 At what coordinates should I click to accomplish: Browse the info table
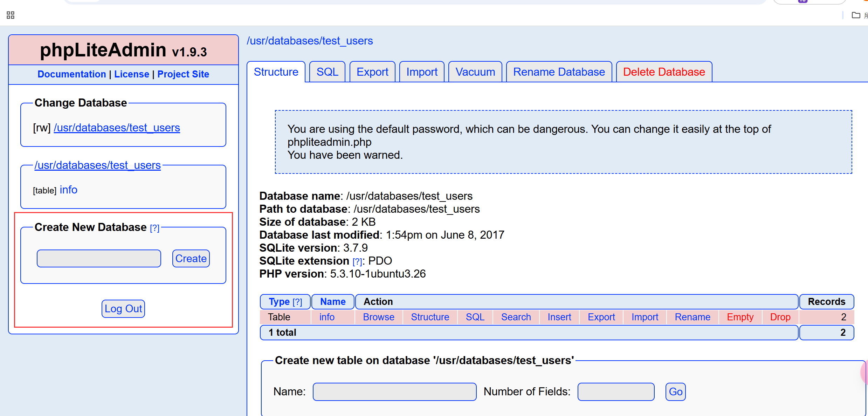pyautogui.click(x=379, y=317)
